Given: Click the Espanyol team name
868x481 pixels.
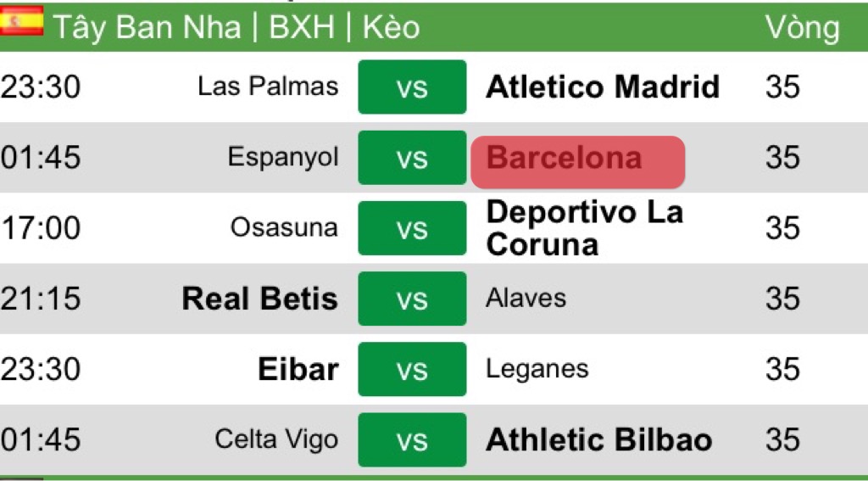Looking at the screenshot, I should 283,158.
